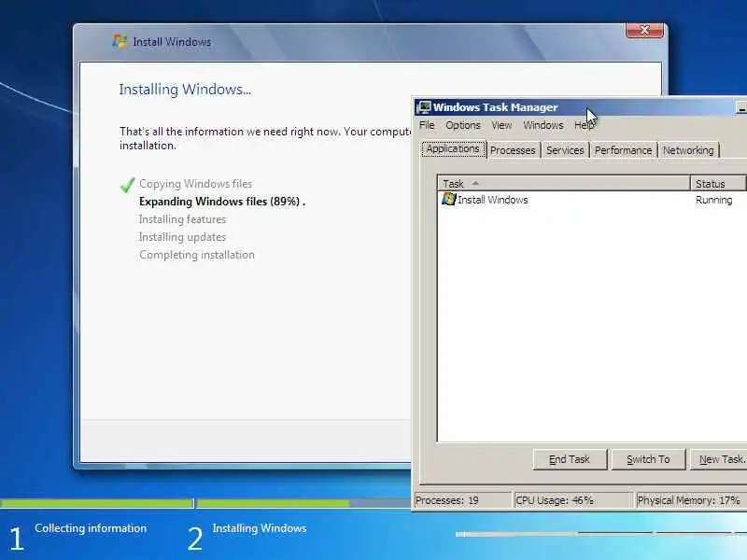Click the Install Windows window title text
Image resolution: width=747 pixels, height=560 pixels.
click(172, 42)
